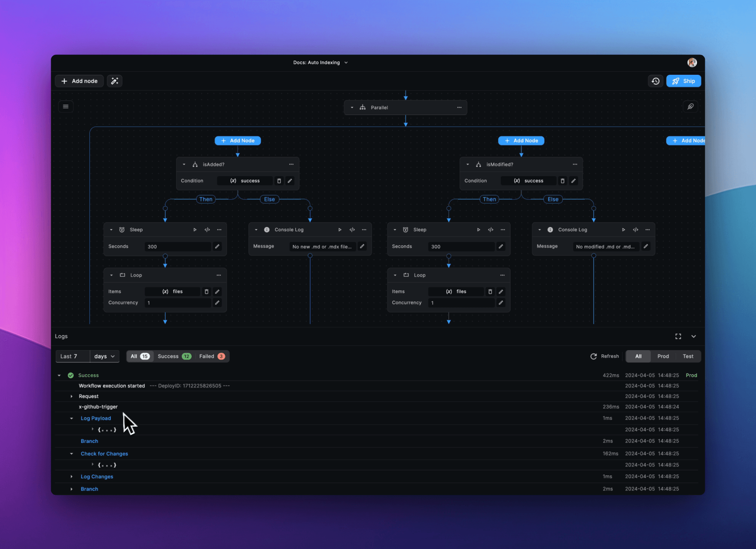Image resolution: width=756 pixels, height=549 pixels.
Task: Expand the Request log entry
Action: click(x=71, y=396)
